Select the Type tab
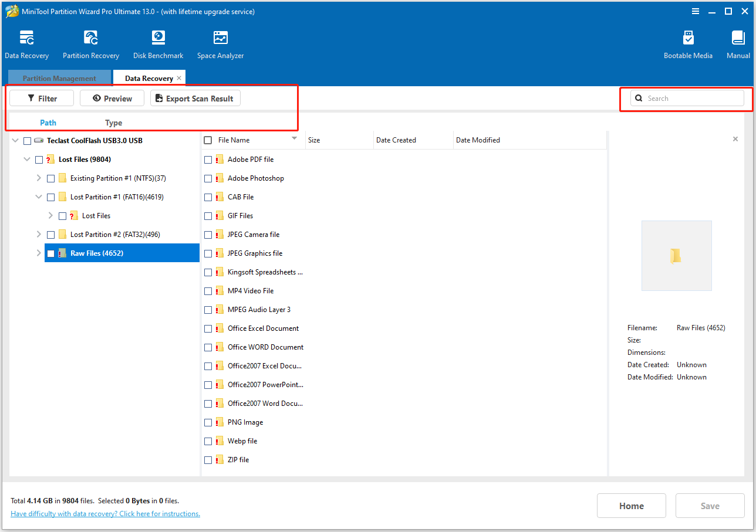 coord(113,123)
